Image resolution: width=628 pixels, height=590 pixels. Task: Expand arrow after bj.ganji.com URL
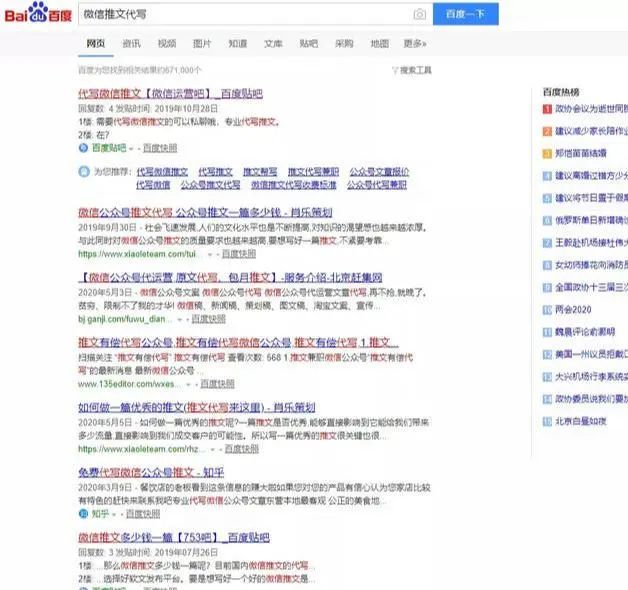(180, 320)
